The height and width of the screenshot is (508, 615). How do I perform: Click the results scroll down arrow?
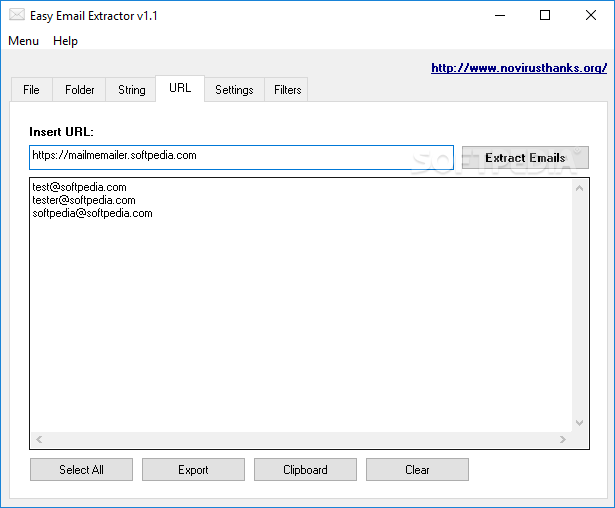pyautogui.click(x=579, y=423)
